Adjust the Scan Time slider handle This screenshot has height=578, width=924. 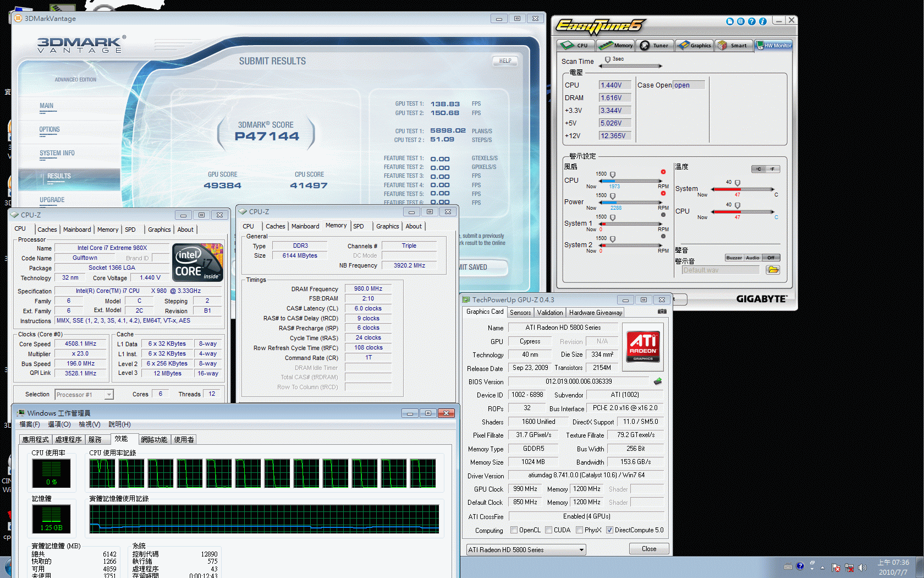point(608,59)
